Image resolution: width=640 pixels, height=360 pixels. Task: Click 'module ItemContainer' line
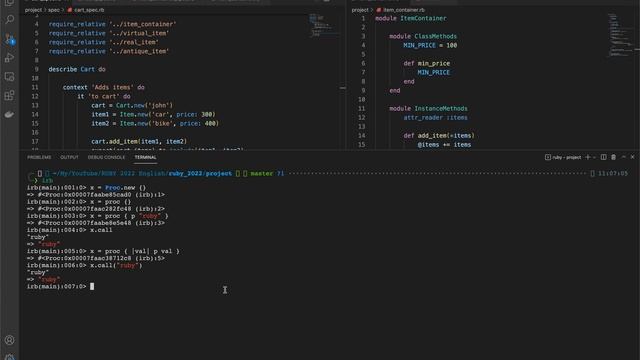point(411,18)
